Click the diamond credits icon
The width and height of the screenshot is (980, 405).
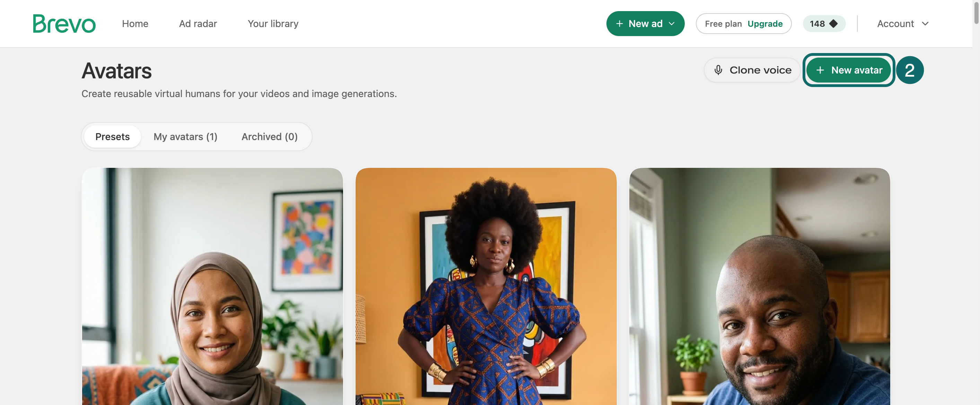[833, 24]
